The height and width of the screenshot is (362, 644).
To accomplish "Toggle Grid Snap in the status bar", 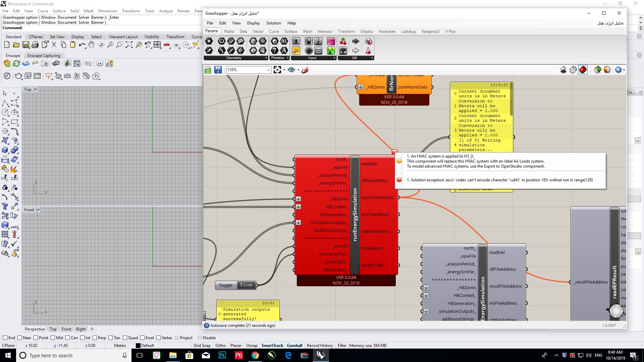I will coord(202,346).
